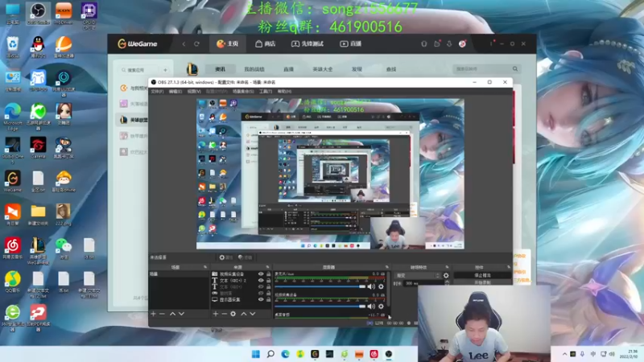The height and width of the screenshot is (362, 644).
Task: Show hidden tray icons chevron
Action: tap(565, 354)
